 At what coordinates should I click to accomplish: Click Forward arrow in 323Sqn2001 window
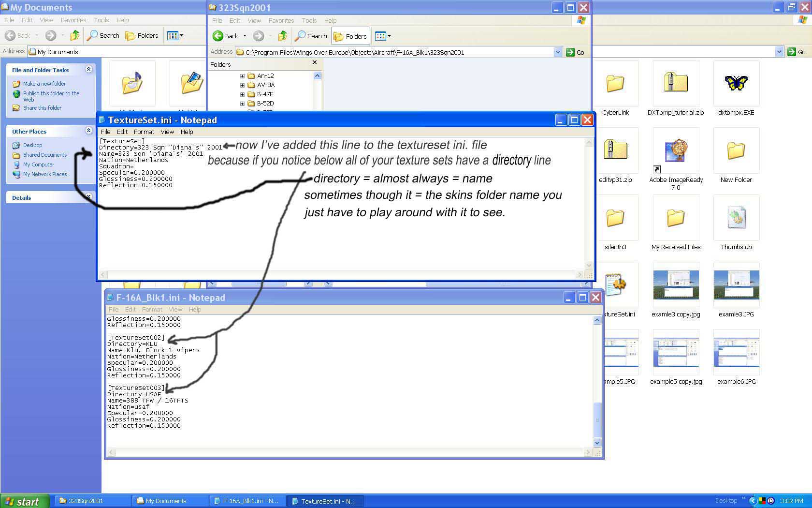coord(259,36)
